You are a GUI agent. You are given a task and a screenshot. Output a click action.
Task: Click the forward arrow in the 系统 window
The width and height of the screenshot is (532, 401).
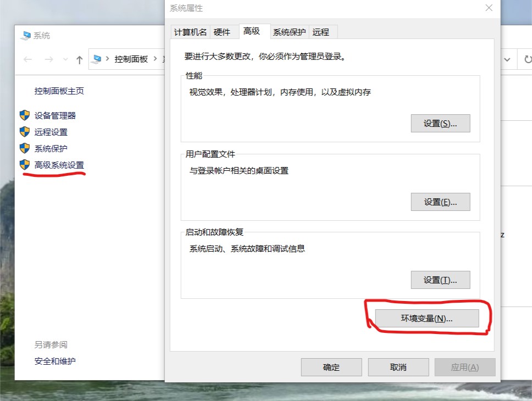(49, 60)
